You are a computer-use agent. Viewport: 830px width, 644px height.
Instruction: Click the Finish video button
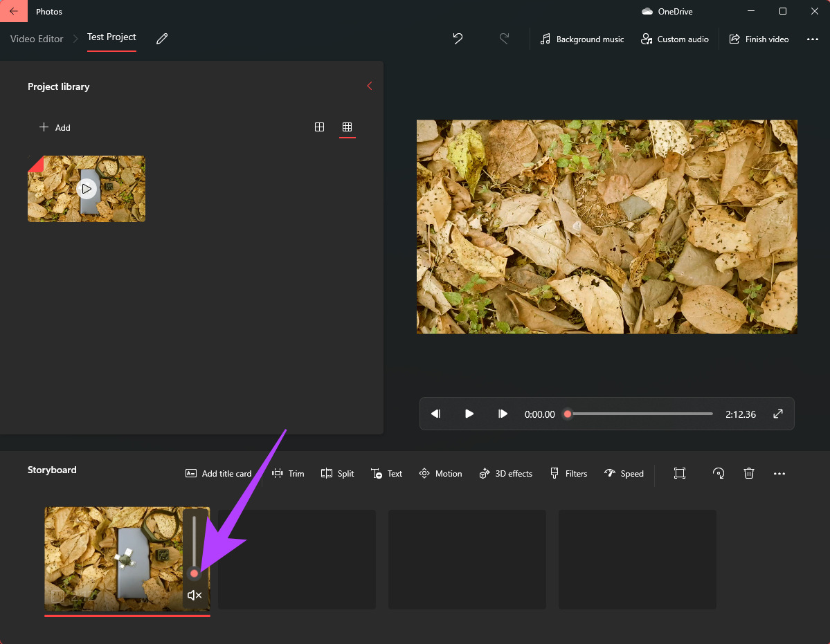pos(759,39)
